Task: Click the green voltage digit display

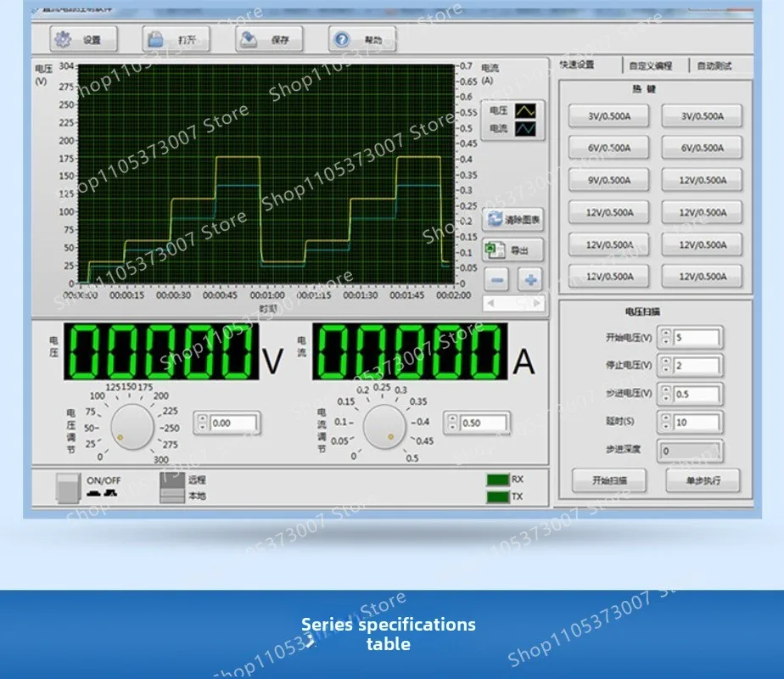Action: point(161,351)
